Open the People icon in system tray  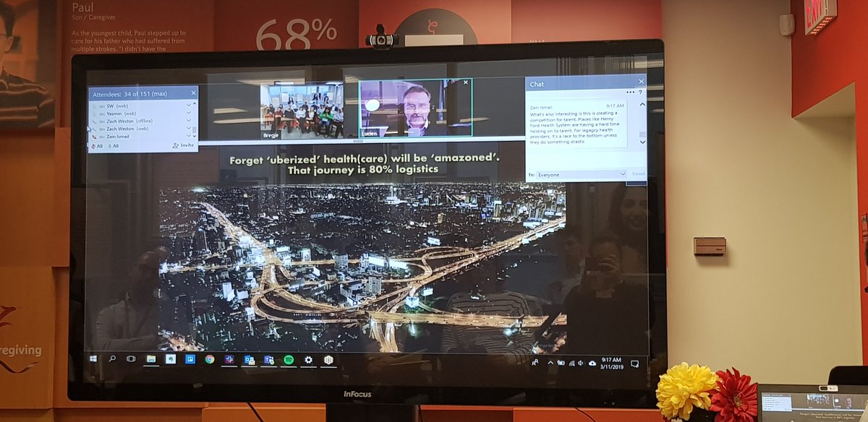coord(535,363)
